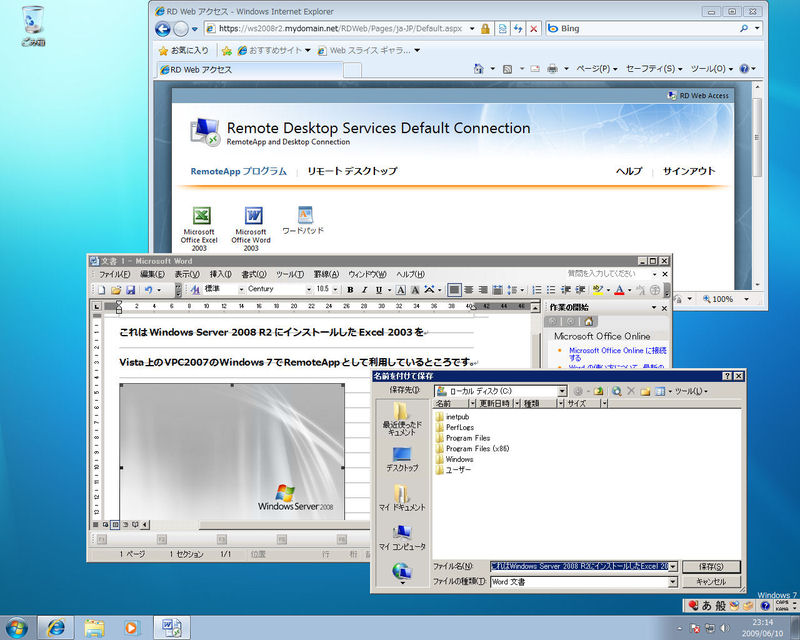Click the up one level folder icon in save dialog

pos(598,391)
